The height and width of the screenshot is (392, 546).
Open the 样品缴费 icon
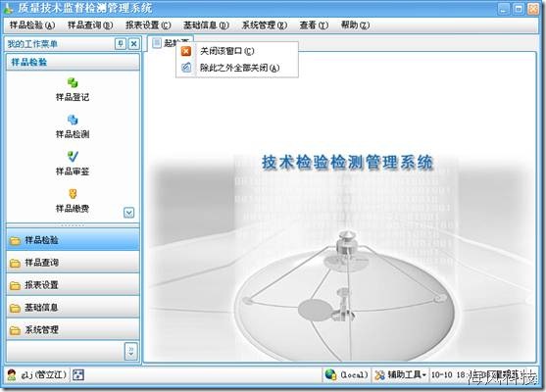click(x=73, y=194)
